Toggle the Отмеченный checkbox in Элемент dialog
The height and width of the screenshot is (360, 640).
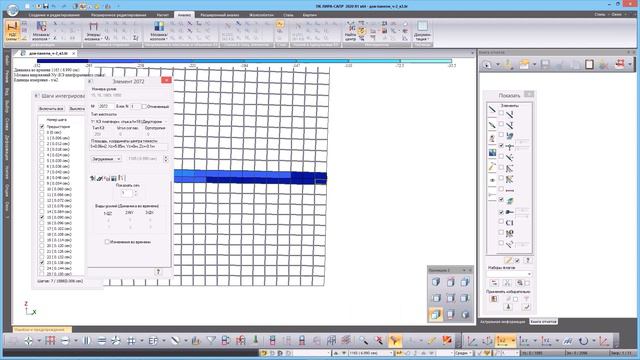click(144, 107)
